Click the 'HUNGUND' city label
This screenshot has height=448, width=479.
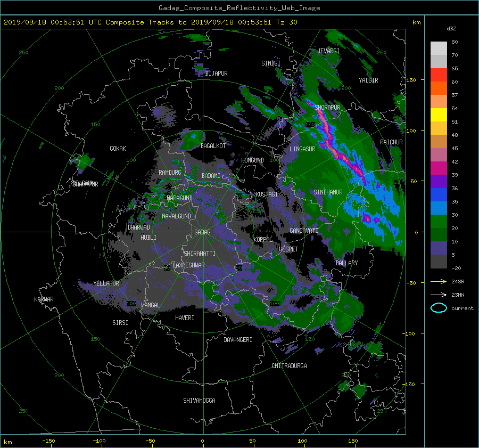pyautogui.click(x=252, y=160)
